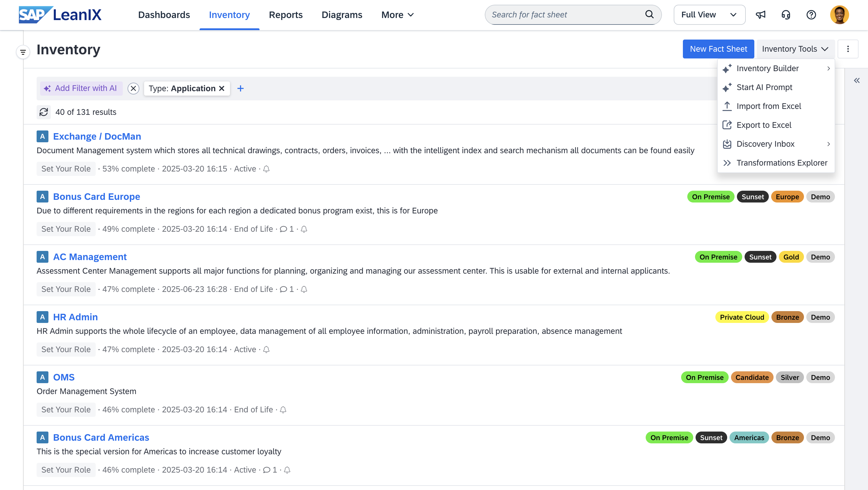Collapse the Inventory Tools dropdown
Screen dimensions: 868x490
[x=795, y=49]
